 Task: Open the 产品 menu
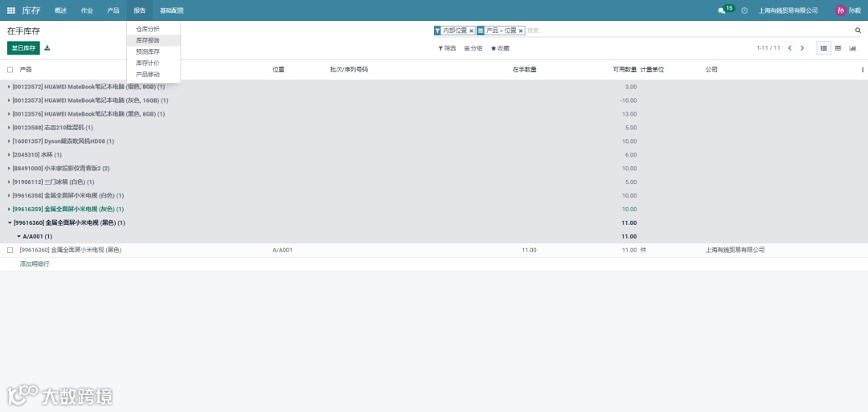[x=113, y=10]
